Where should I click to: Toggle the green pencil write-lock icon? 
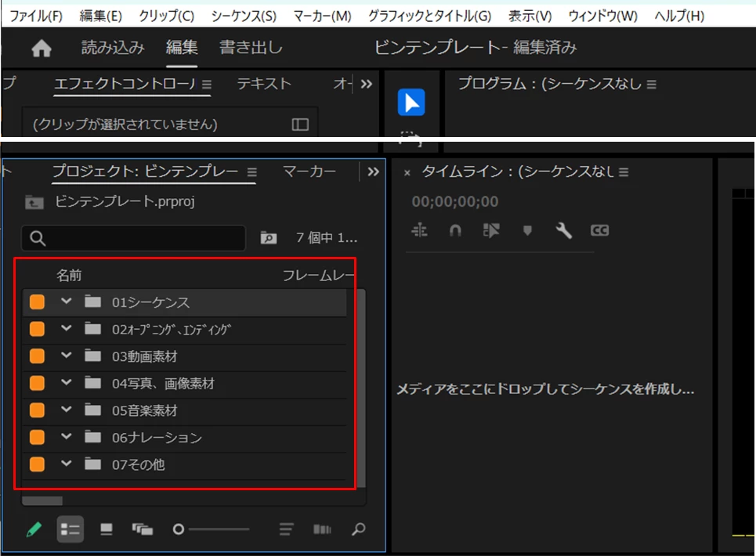33,529
